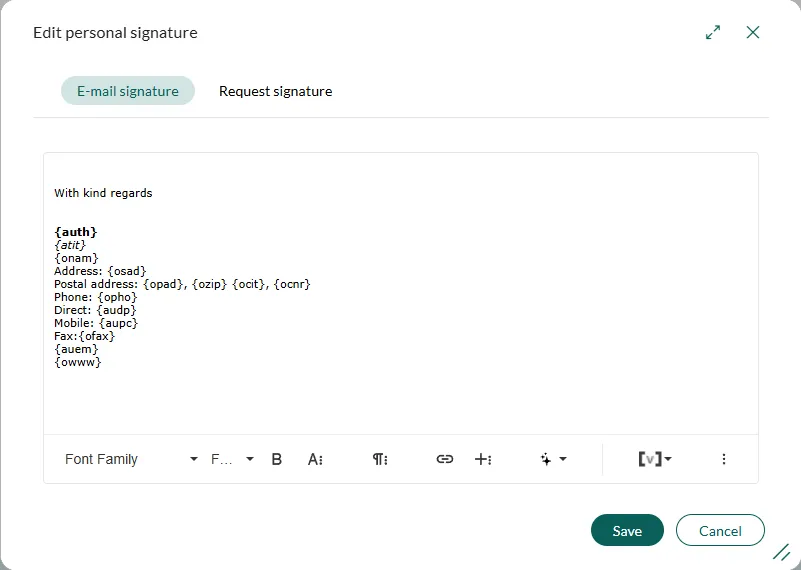Screen dimensions: 801x570
Task: Click on the {auth} placeholder text
Action: (x=76, y=232)
